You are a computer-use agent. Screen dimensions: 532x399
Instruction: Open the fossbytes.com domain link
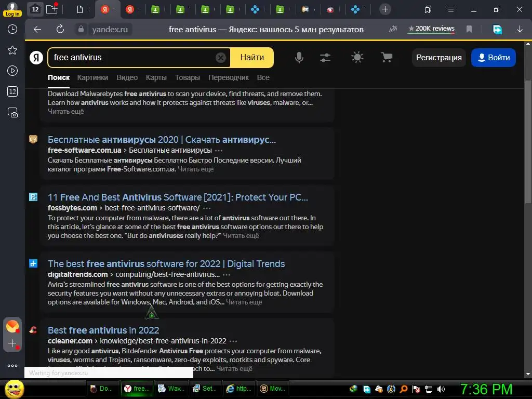(x=72, y=208)
